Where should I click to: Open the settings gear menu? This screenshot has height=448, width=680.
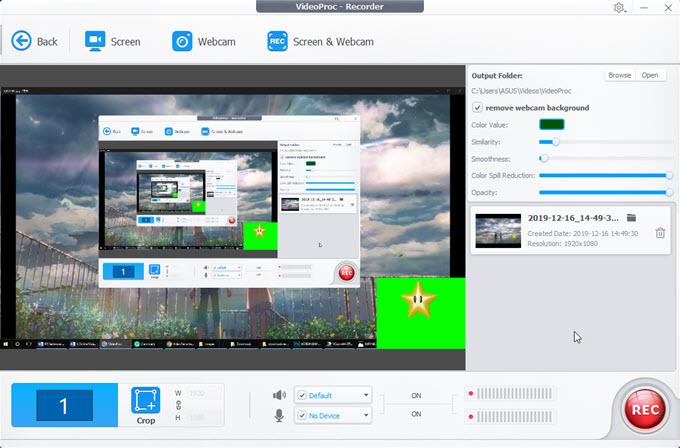(x=619, y=8)
